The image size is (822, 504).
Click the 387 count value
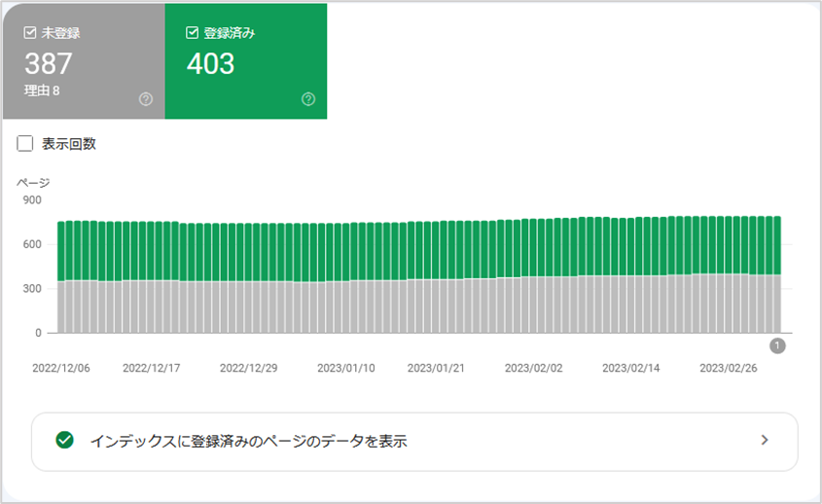[49, 64]
